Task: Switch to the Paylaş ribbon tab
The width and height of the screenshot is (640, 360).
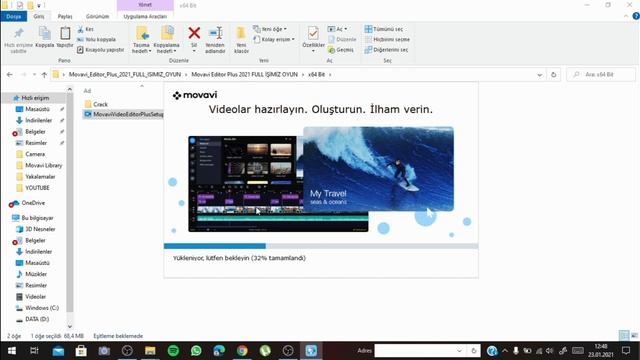Action: click(x=65, y=16)
